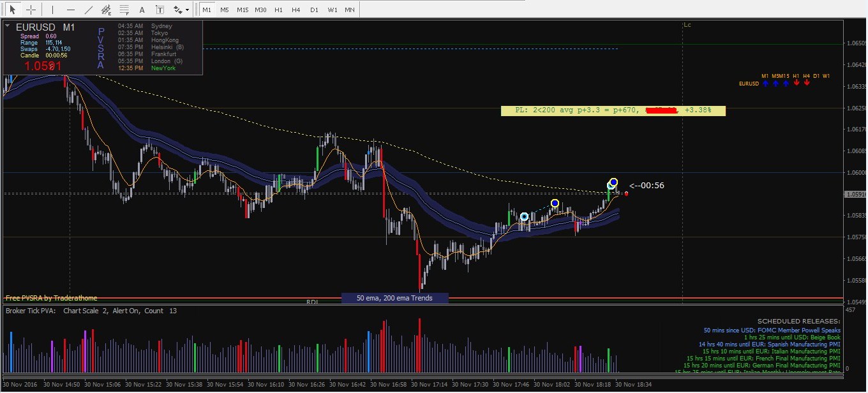Click the French Final Manufacturing PMI entry
The height and width of the screenshot is (393, 868).
point(763,359)
